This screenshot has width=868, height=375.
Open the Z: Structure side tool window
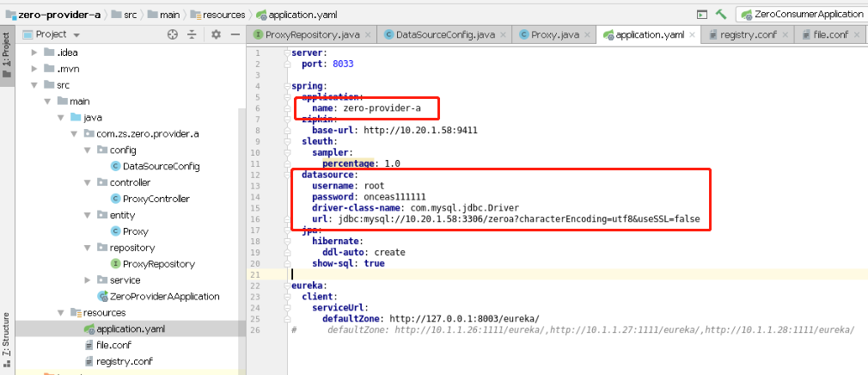point(7,339)
